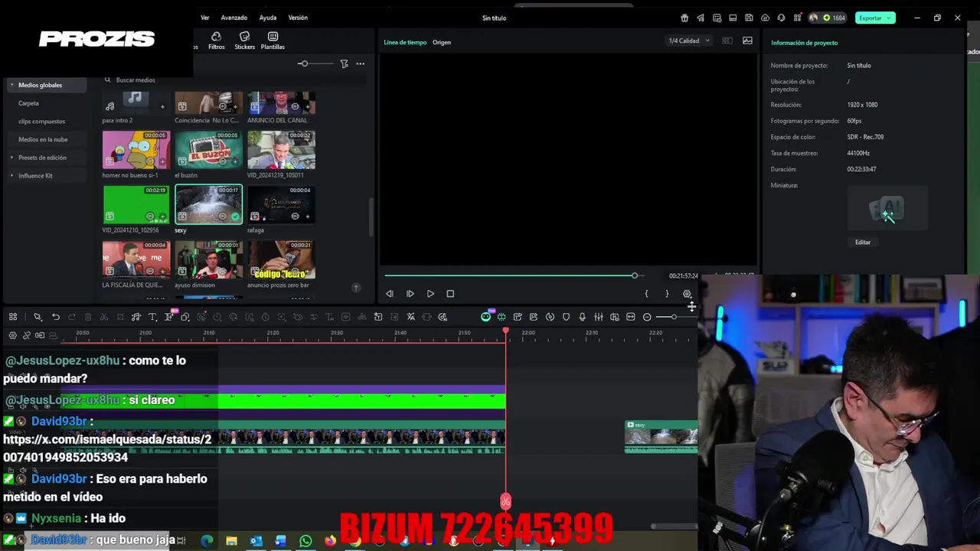The image size is (980, 551).
Task: Click the cloud upload icon
Action: 765,18
